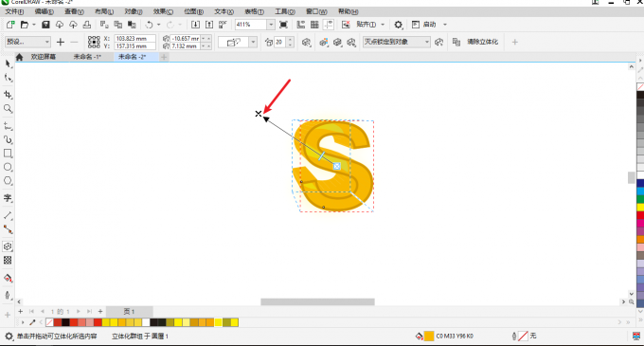Image resolution: width=644 pixels, height=346 pixels.
Task: Click the full-screen preview icon
Action: (x=283, y=25)
